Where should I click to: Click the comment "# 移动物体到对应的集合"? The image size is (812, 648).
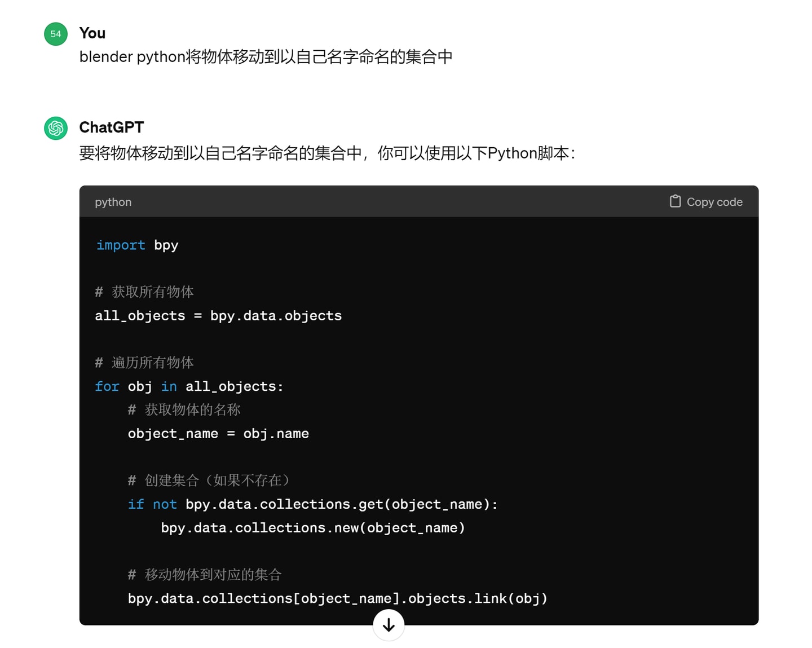205,575
